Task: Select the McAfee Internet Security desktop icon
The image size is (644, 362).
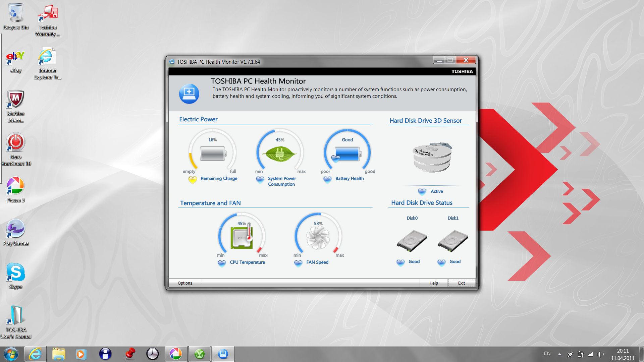Action: click(x=15, y=107)
